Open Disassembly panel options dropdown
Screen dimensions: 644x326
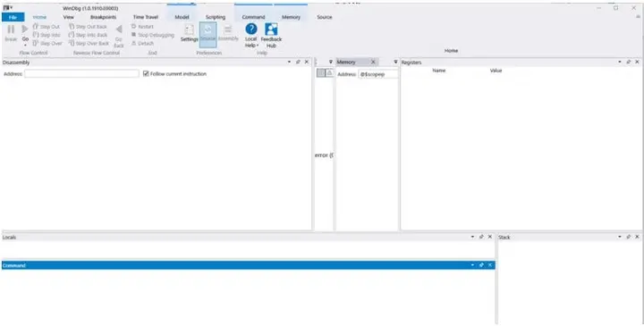click(289, 62)
